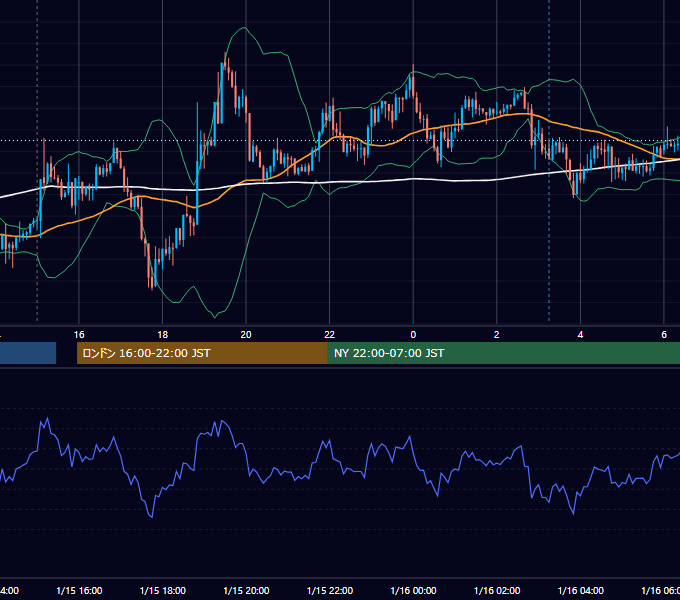Click the 1/15 18:00 date label
Viewport: 680px width, 600px height.
(163, 590)
